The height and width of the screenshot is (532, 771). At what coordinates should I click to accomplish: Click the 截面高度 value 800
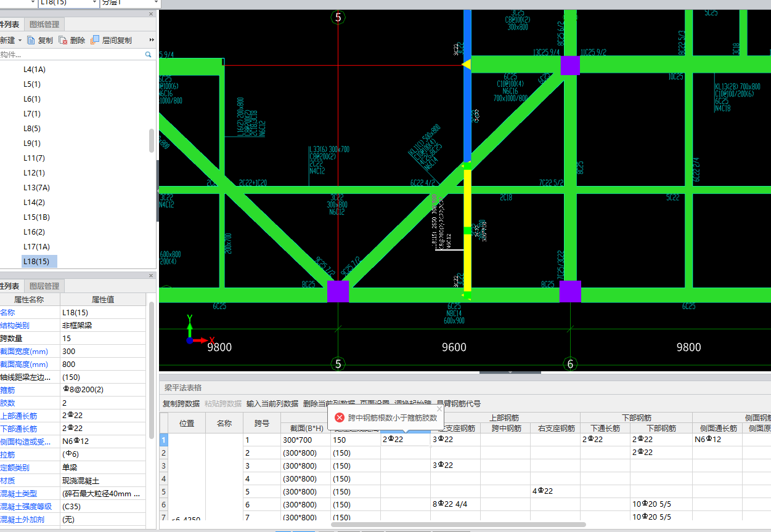pyautogui.click(x=103, y=364)
